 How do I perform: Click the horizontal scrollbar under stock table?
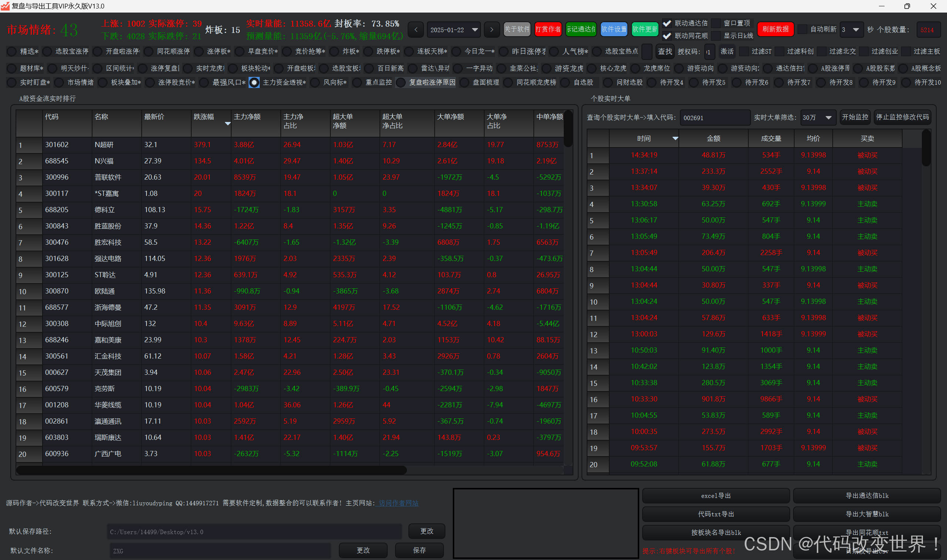(212, 470)
